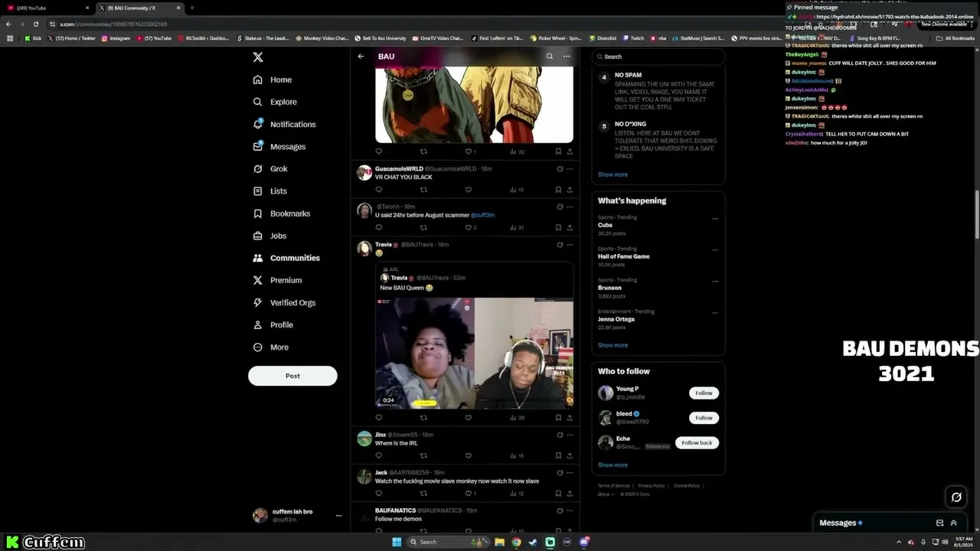Reload the browser page

[35, 24]
